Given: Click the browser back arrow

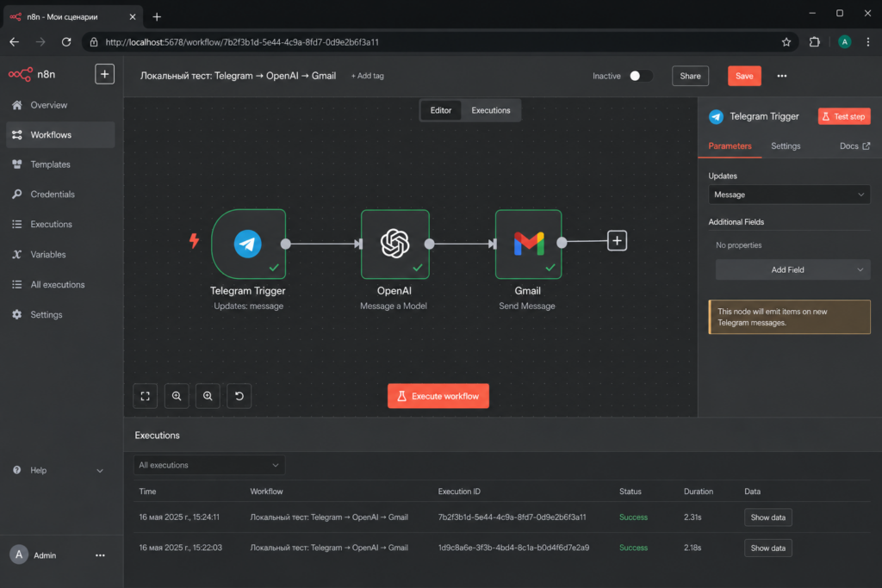Looking at the screenshot, I should [15, 42].
